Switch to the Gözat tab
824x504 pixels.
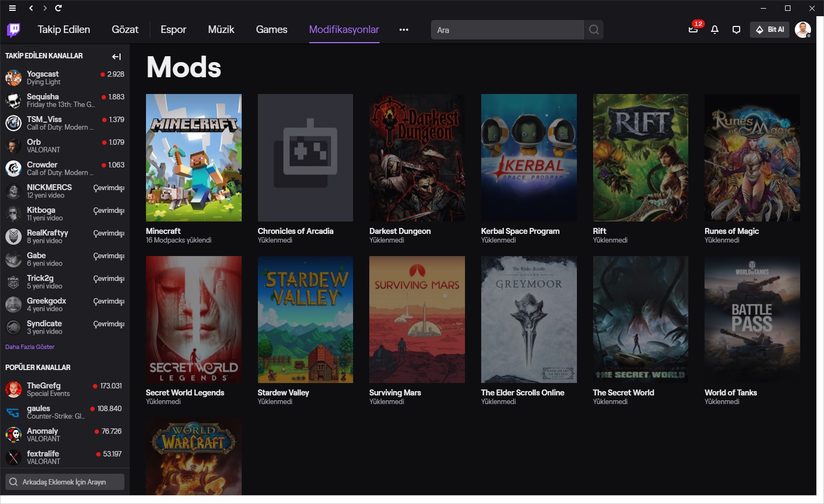pos(125,30)
